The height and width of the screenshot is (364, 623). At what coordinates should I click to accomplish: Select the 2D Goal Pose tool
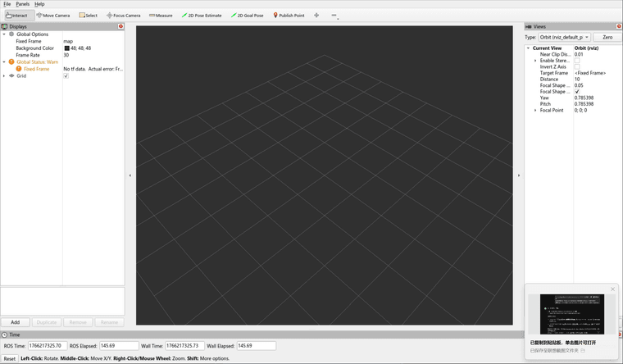[x=247, y=16]
